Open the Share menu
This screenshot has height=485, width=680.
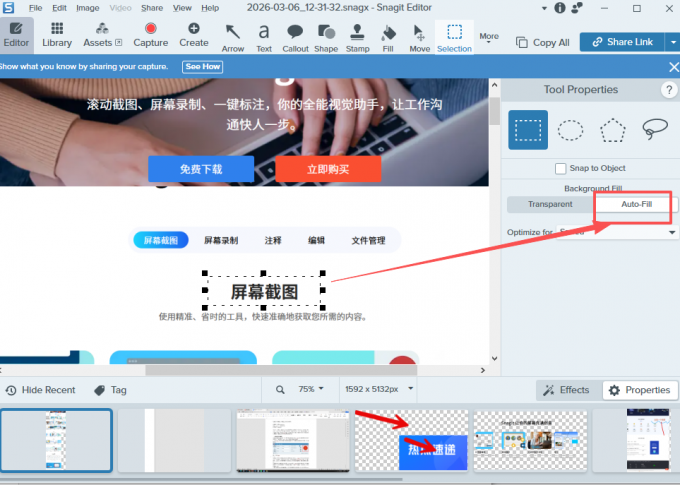click(x=152, y=8)
